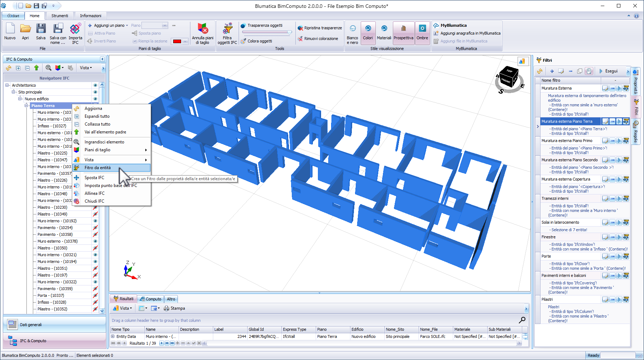Toggle the Materiali view style
This screenshot has width=644, height=360.
[x=384, y=33]
